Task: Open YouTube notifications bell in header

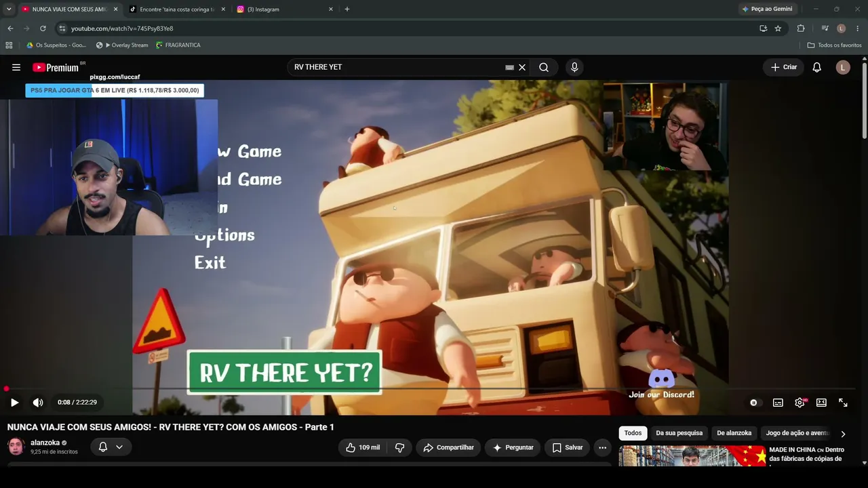Action: tap(817, 67)
